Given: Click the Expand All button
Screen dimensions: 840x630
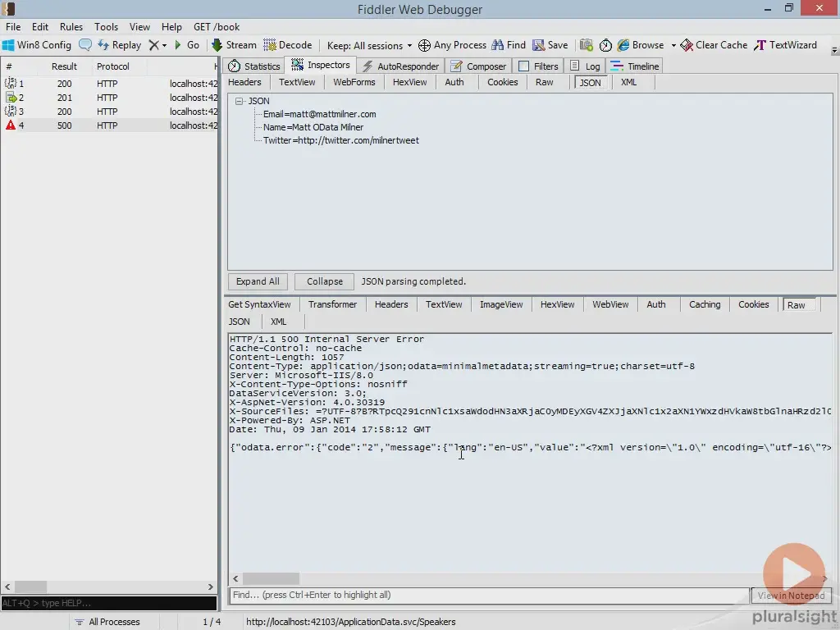Looking at the screenshot, I should point(258,281).
